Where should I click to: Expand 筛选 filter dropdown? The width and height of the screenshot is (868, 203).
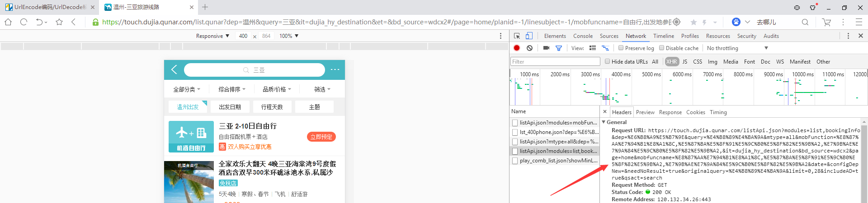point(322,89)
